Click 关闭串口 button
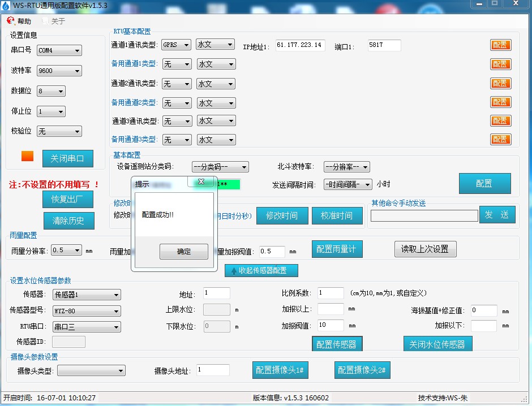 [67, 158]
